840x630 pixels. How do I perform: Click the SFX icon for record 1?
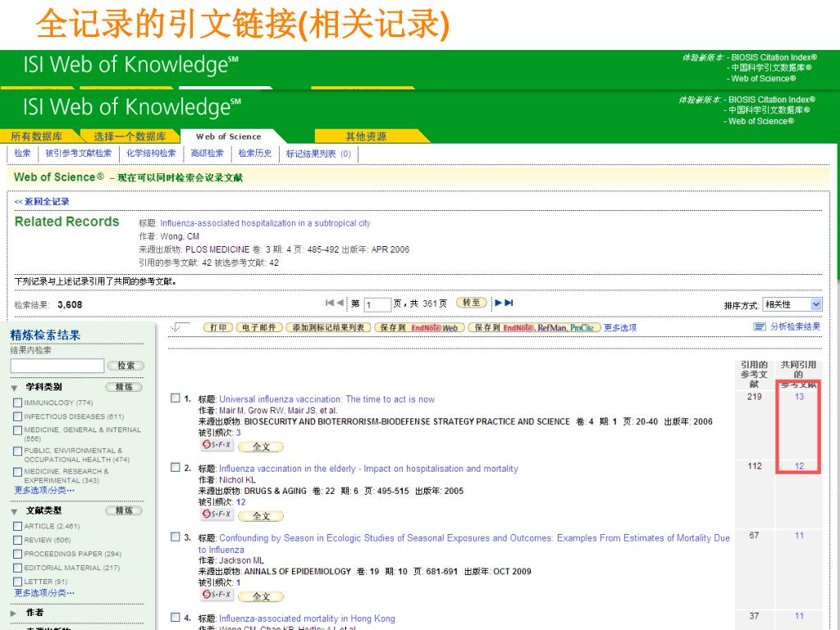pyautogui.click(x=217, y=445)
